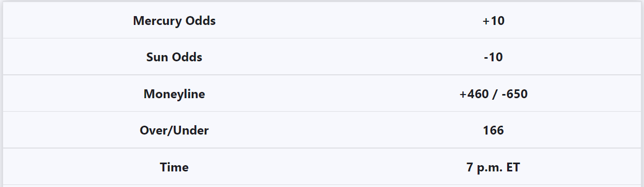Click the ET timezone text
The width and height of the screenshot is (644, 187).
(x=514, y=167)
